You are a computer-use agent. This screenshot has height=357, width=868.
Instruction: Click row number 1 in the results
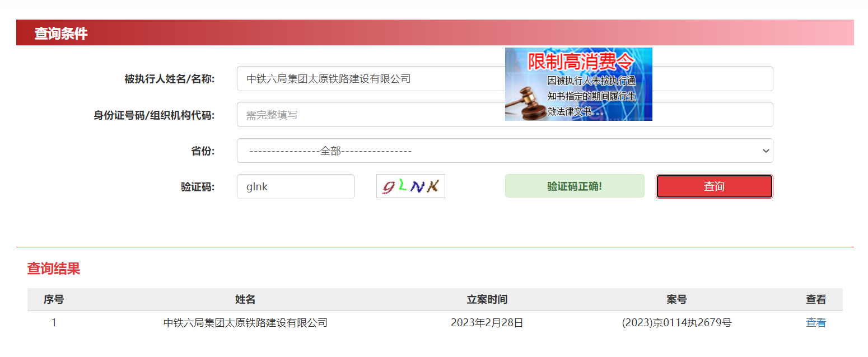(x=54, y=323)
